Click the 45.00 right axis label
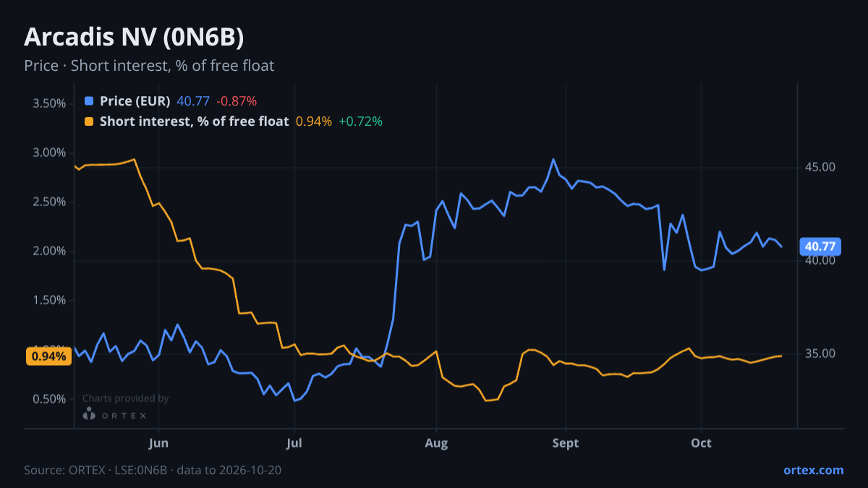Image resolution: width=868 pixels, height=488 pixels. (x=820, y=167)
